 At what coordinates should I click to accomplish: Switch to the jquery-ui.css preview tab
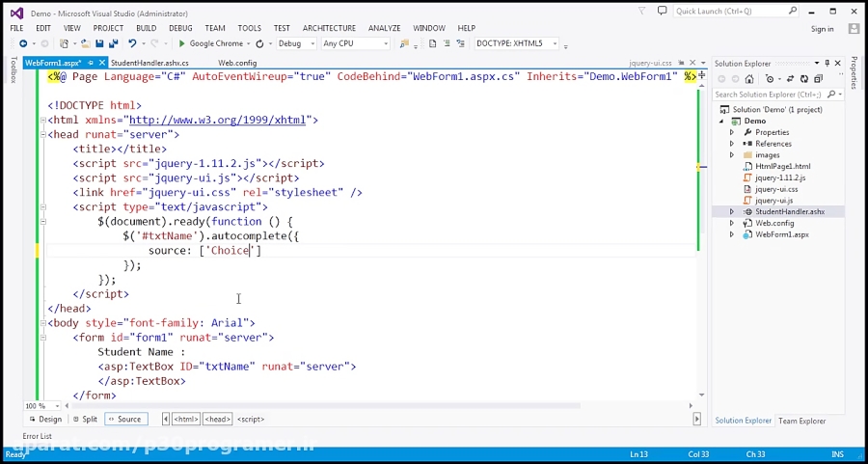click(650, 63)
